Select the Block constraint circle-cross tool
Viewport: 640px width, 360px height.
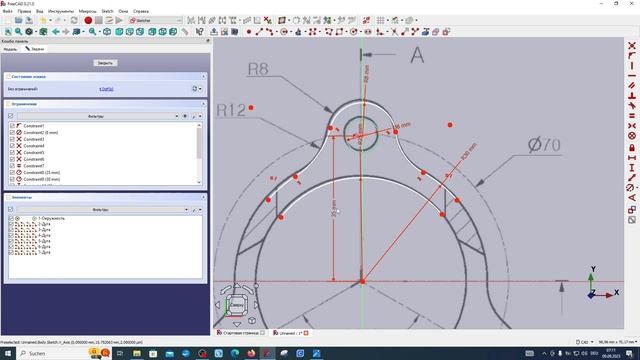tap(632, 136)
